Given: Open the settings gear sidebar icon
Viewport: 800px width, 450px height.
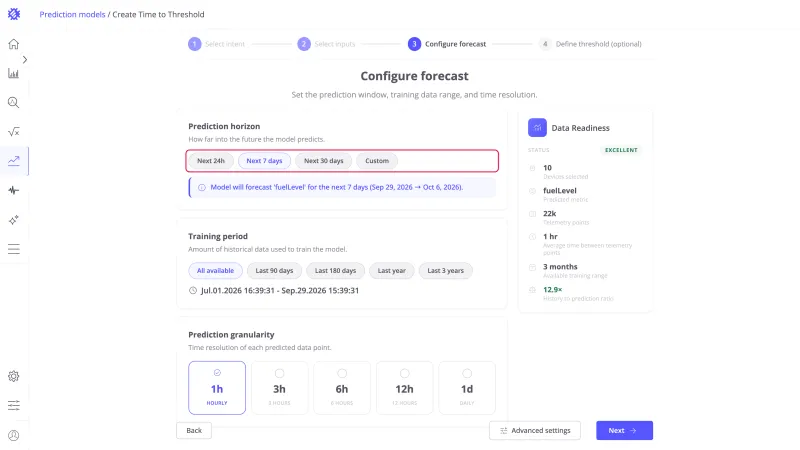Looking at the screenshot, I should [14, 377].
